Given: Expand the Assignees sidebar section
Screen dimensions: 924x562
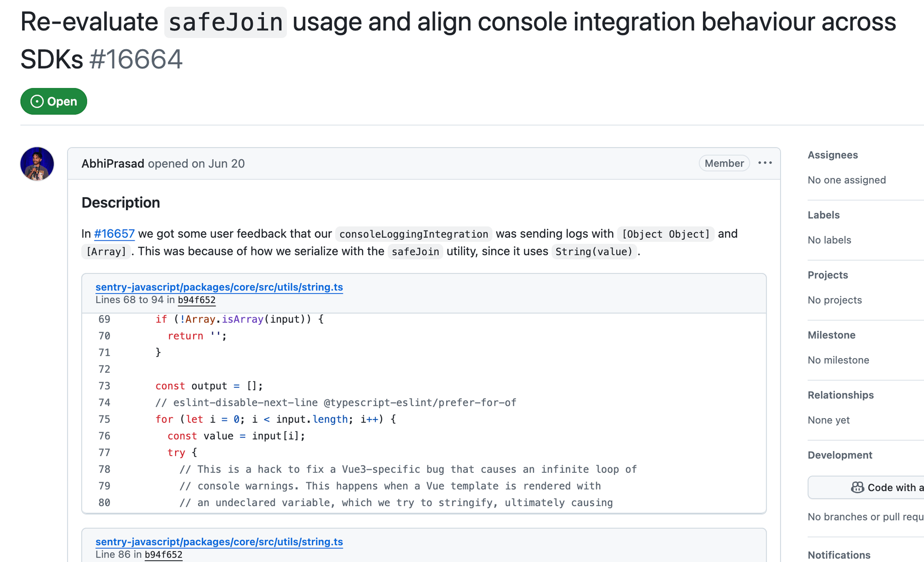Looking at the screenshot, I should [x=832, y=155].
